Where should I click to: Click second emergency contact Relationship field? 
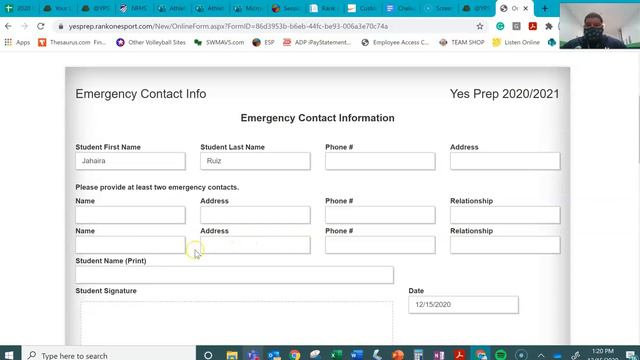(505, 245)
